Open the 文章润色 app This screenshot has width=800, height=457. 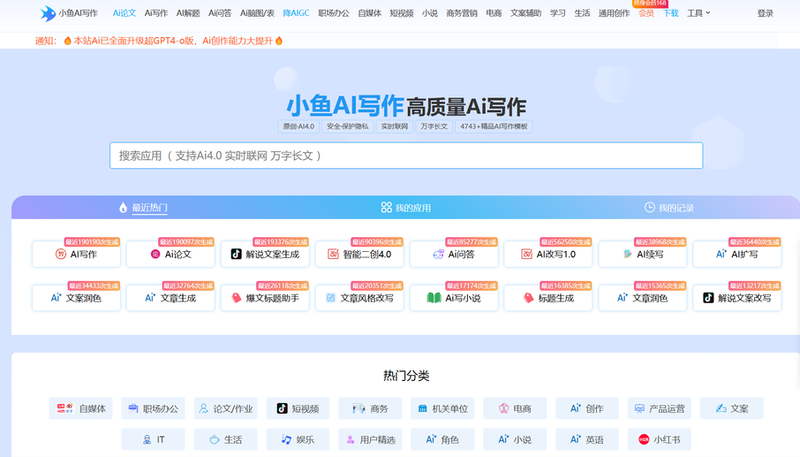pyautogui.click(x=643, y=298)
